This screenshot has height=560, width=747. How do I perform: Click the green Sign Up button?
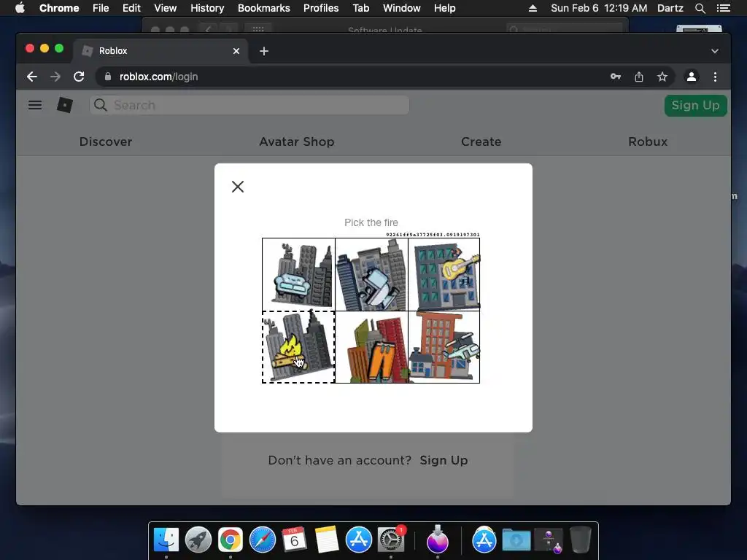pos(695,105)
